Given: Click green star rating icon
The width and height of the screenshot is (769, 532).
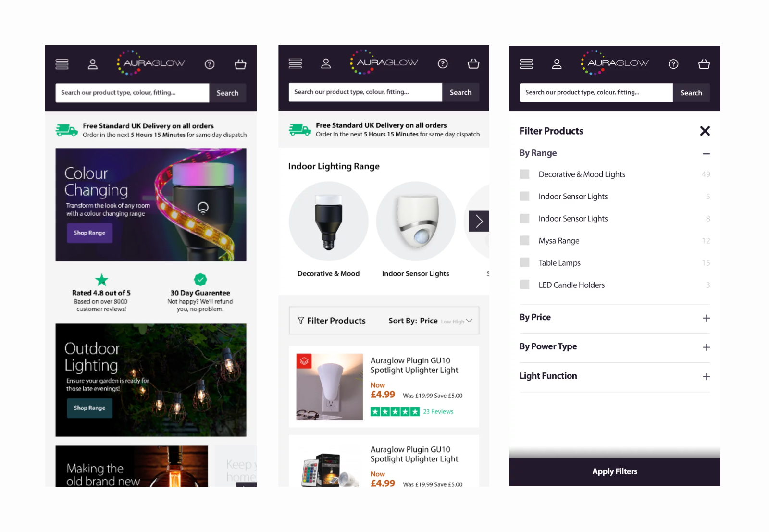Looking at the screenshot, I should 101,280.
